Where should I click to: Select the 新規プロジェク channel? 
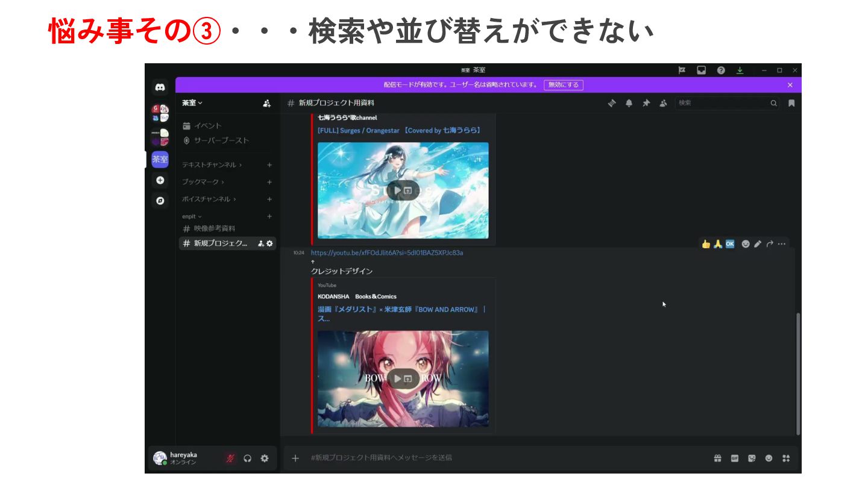pyautogui.click(x=227, y=243)
